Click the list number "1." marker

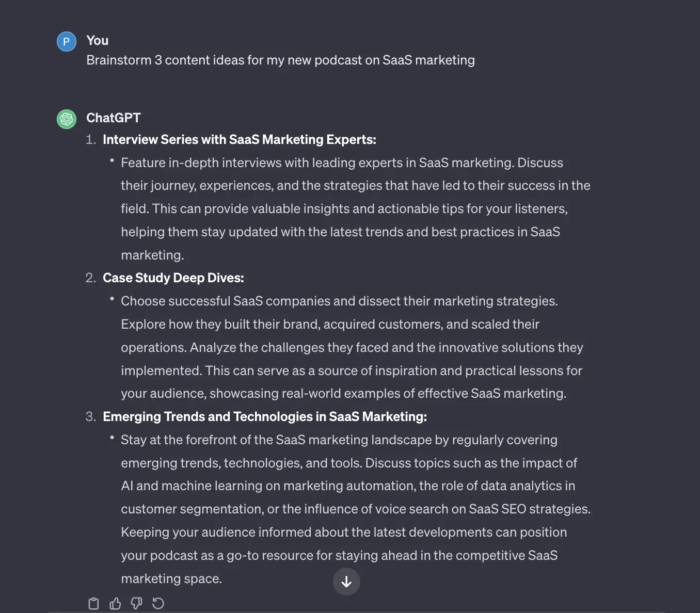click(91, 139)
